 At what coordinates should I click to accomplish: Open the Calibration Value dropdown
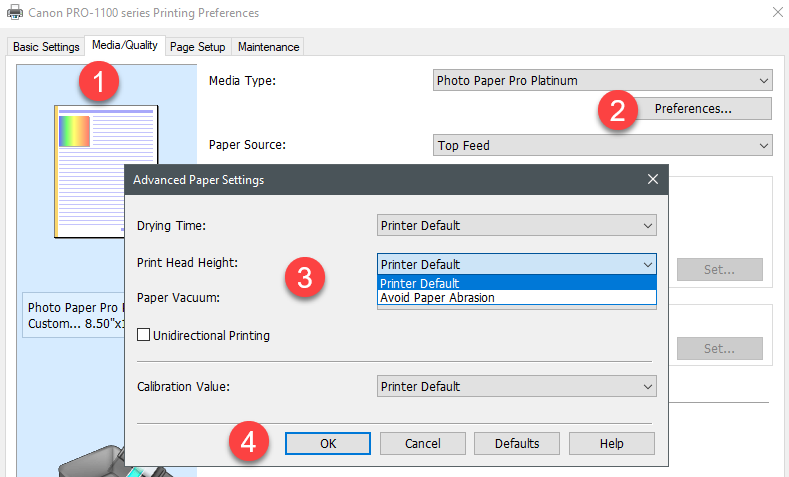click(517, 387)
